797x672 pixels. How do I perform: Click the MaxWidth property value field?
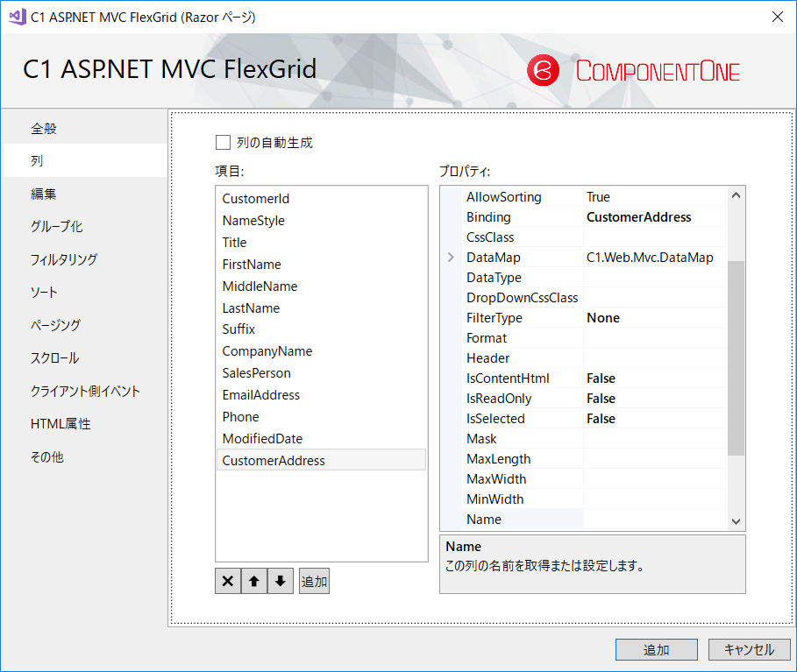tap(655, 479)
